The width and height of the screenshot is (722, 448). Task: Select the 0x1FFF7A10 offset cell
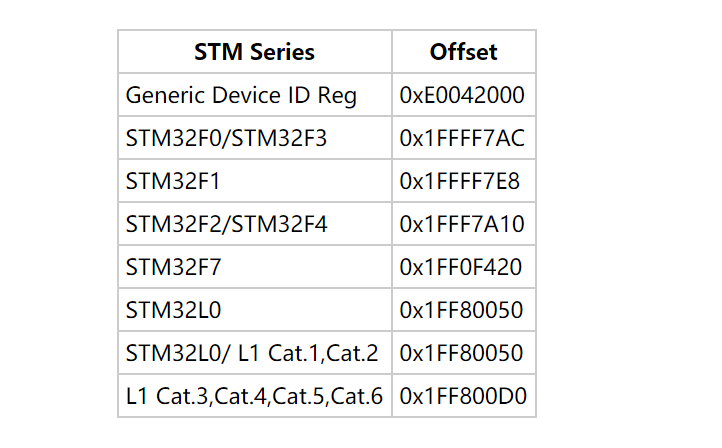[x=464, y=224]
